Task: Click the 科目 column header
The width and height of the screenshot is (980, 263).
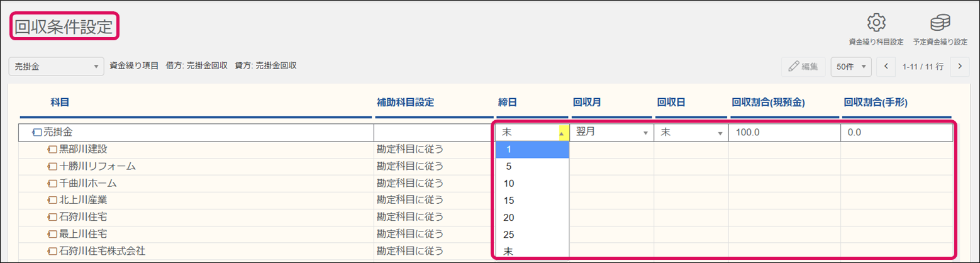Action: [60, 101]
